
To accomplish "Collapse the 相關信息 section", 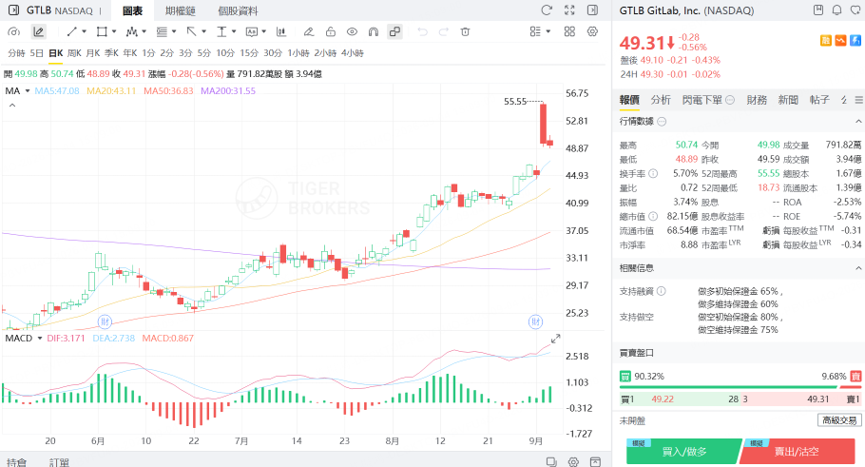I will point(858,268).
